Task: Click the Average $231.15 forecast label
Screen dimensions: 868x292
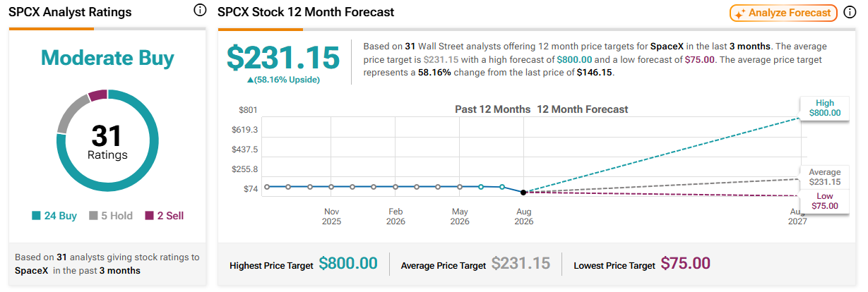Action: point(825,177)
